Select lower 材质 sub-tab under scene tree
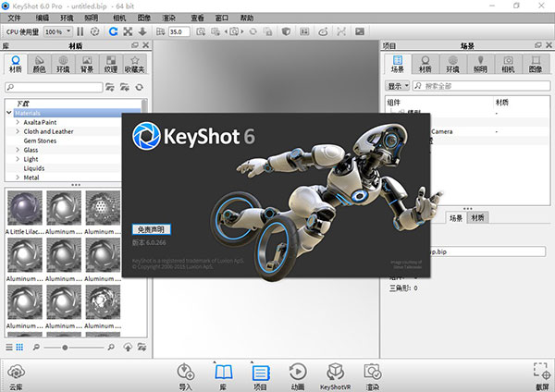This screenshot has width=555, height=392. (478, 217)
